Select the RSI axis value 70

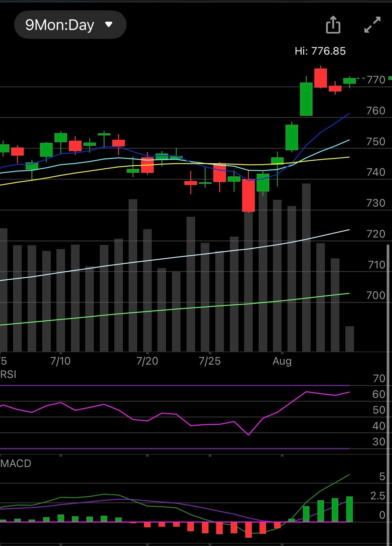379,379
